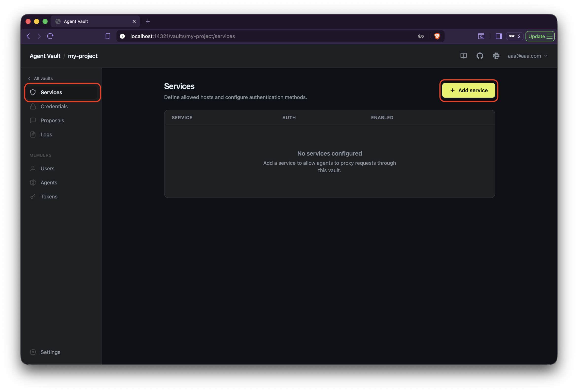
Task: Click the lock icon beside Credentials
Action: [33, 106]
